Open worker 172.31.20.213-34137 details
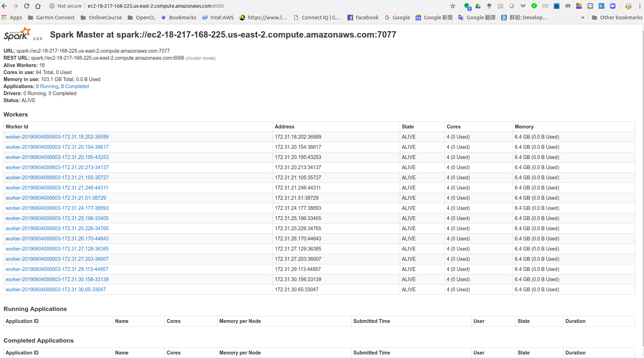644x358 pixels. [57, 167]
